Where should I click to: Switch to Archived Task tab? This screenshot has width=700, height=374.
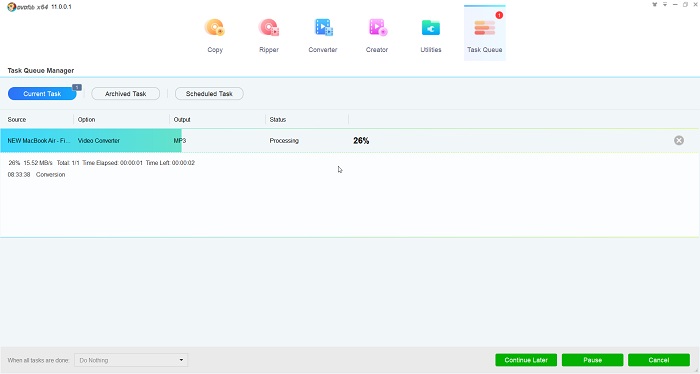[125, 94]
